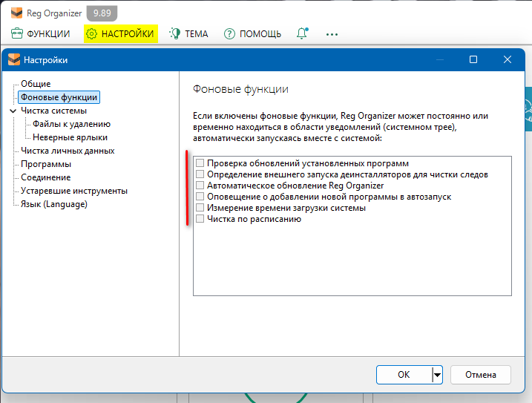Open the ФУНКЦИИ menu
The width and height of the screenshot is (532, 403).
42,33
